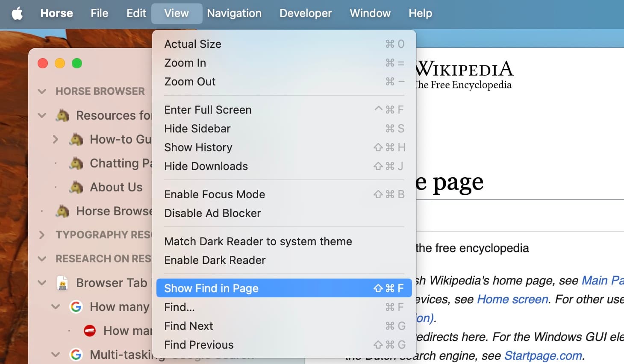The width and height of the screenshot is (624, 364).
Task: Expand the RESEARCH ON RES section
Action: pos(41,258)
